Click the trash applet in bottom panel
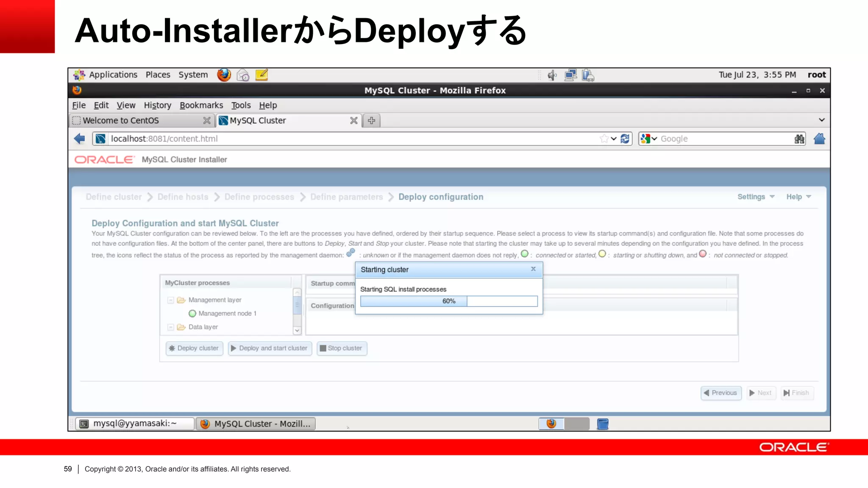 (x=603, y=424)
